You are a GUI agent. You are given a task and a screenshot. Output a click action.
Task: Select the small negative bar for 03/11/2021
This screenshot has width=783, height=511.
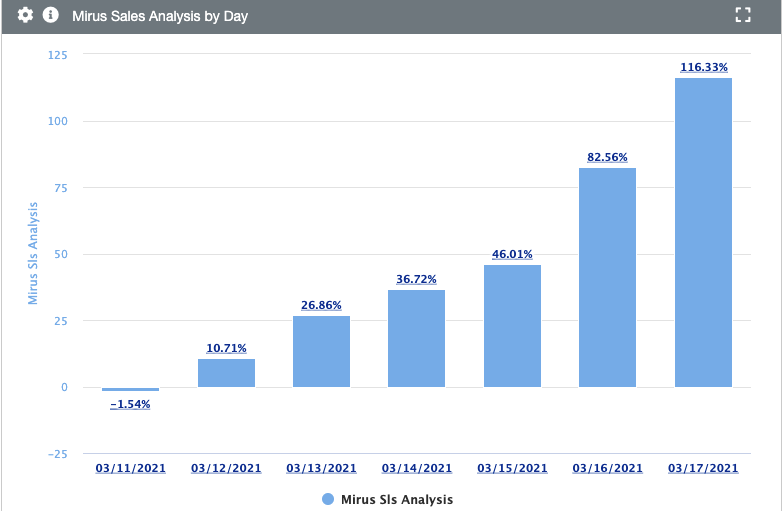click(x=130, y=389)
